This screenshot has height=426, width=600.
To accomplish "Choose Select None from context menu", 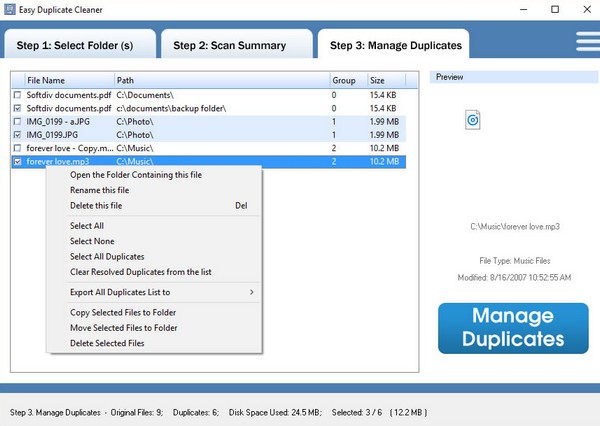I will point(154,241).
